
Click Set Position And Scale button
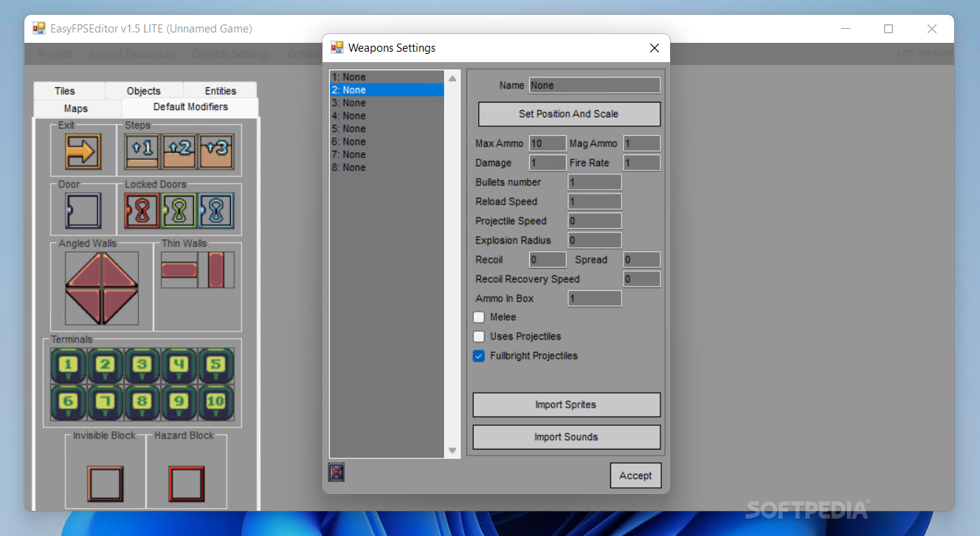pyautogui.click(x=569, y=114)
